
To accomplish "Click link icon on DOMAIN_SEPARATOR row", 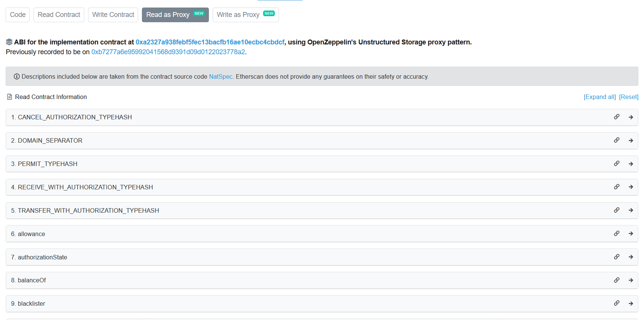I will point(617,140).
